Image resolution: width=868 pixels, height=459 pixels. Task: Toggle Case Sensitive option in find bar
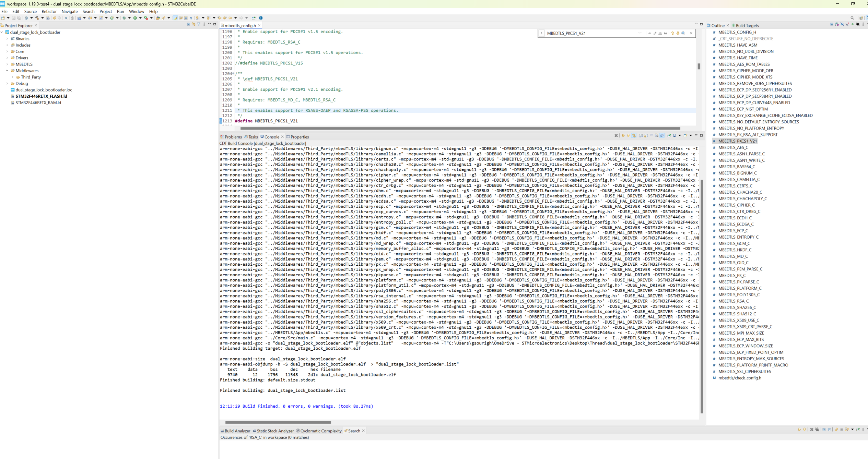coord(649,33)
